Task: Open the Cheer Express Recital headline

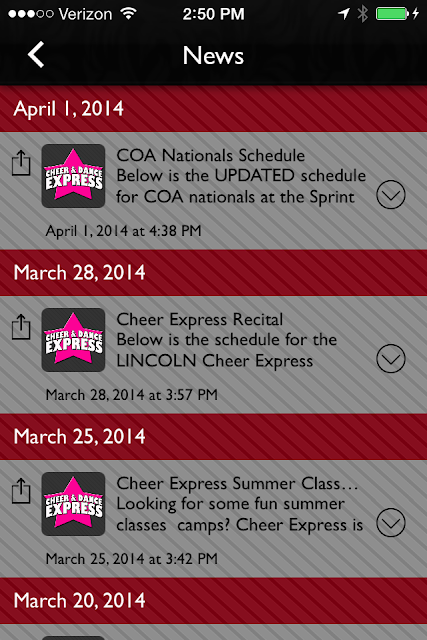Action: [x=200, y=320]
